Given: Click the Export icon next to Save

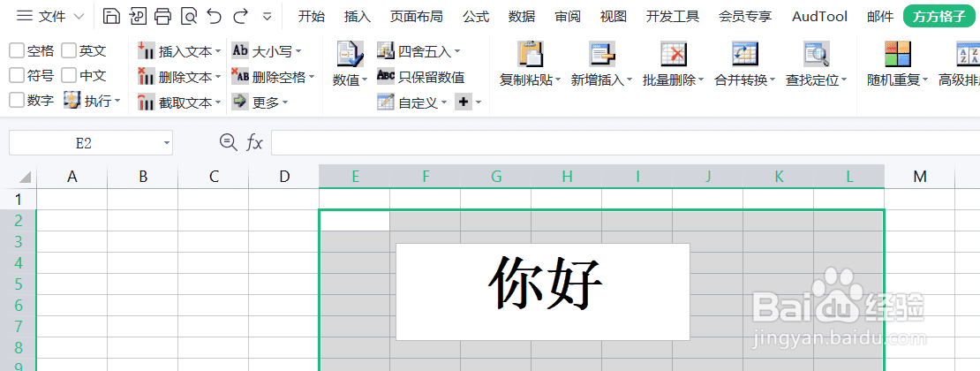Looking at the screenshot, I should (138, 16).
